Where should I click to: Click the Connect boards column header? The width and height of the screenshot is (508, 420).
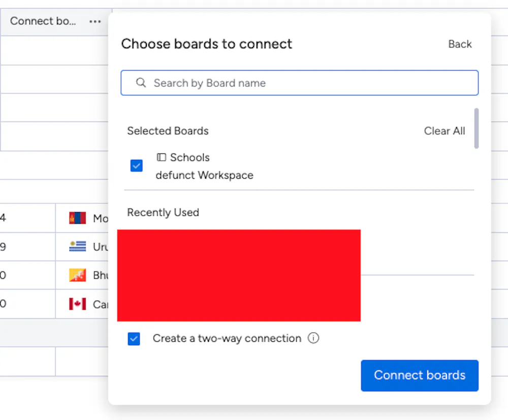[43, 21]
